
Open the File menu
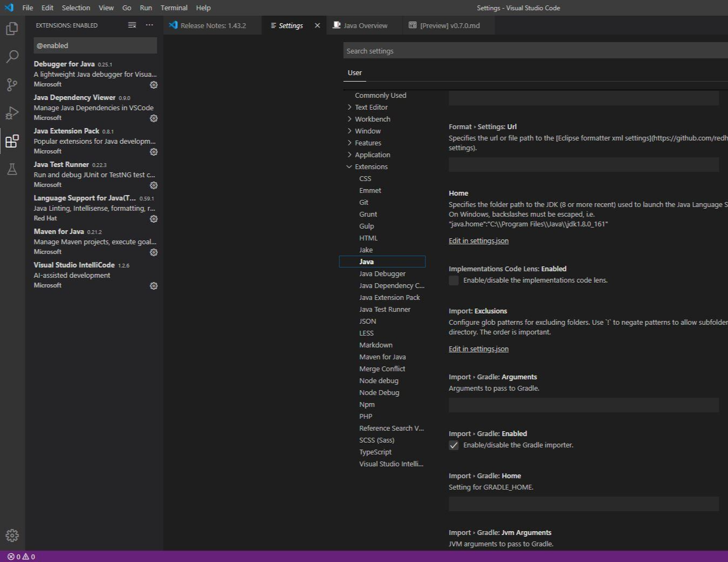click(x=28, y=8)
